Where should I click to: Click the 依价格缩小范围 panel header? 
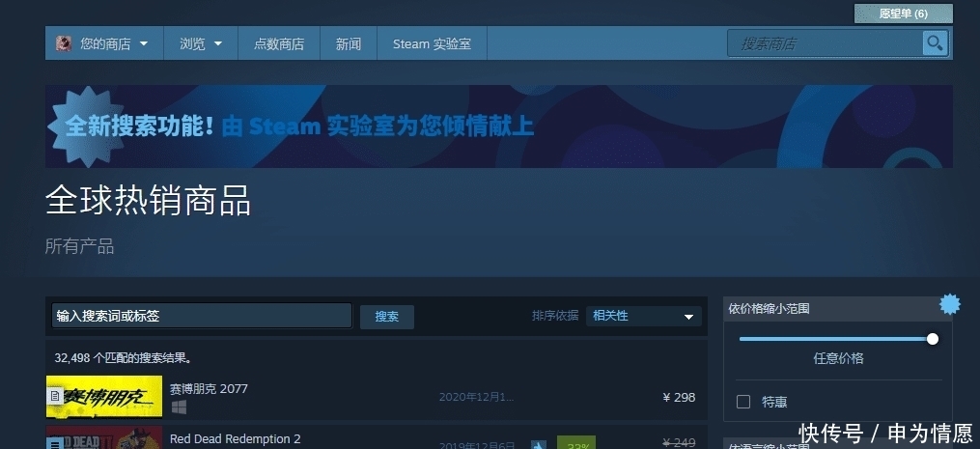pos(837,309)
